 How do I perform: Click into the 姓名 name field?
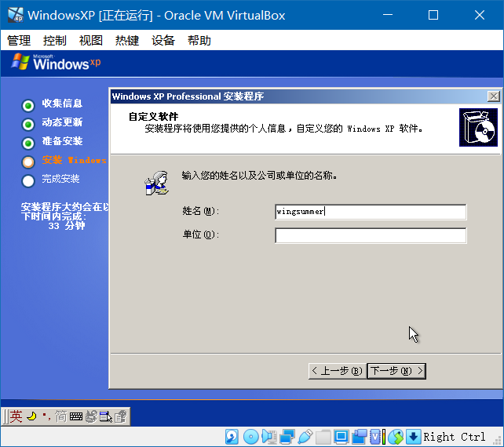371,212
